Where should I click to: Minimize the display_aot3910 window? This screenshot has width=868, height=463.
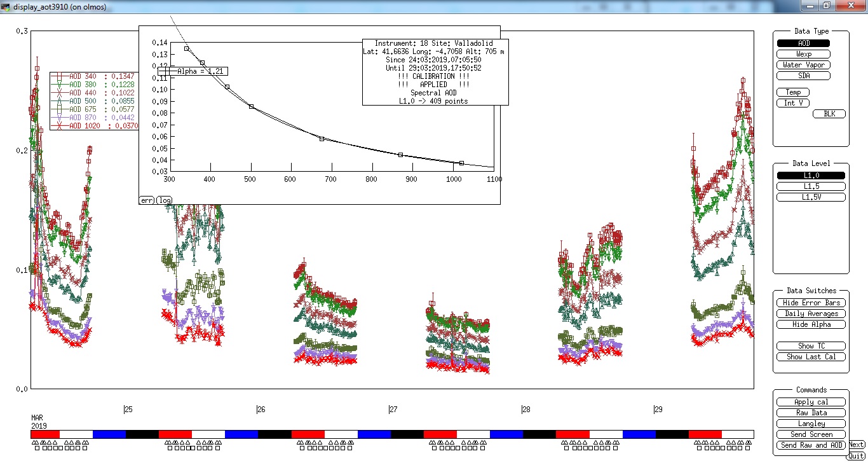[809, 5]
